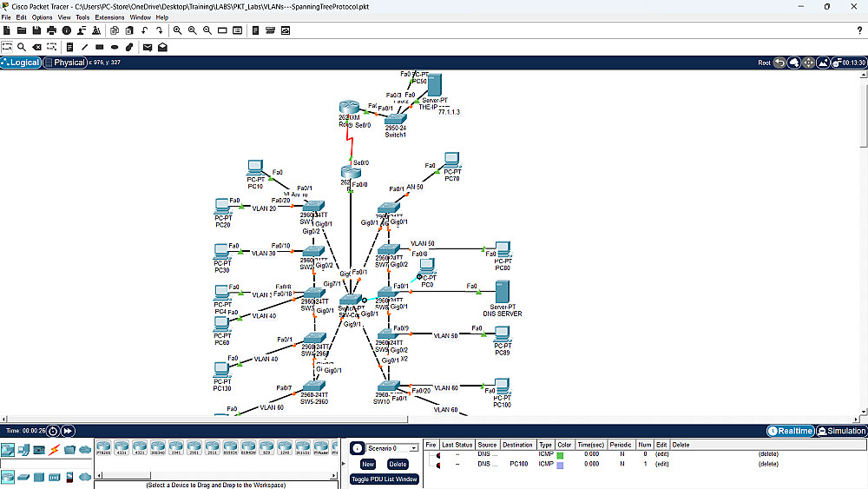Pick the Delete tool in toolbar
Image resolution: width=868 pixels, height=489 pixels.
click(x=36, y=47)
